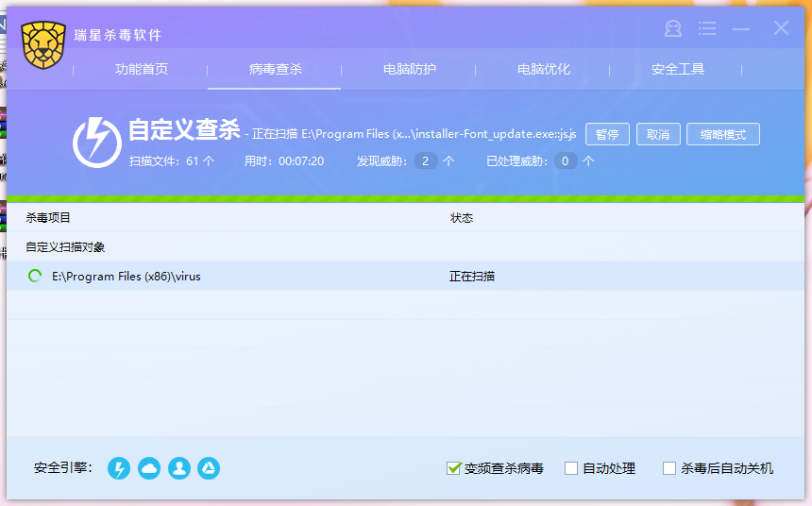Image resolution: width=812 pixels, height=506 pixels.
Task: Click the triangle security engine icon
Action: click(x=209, y=468)
